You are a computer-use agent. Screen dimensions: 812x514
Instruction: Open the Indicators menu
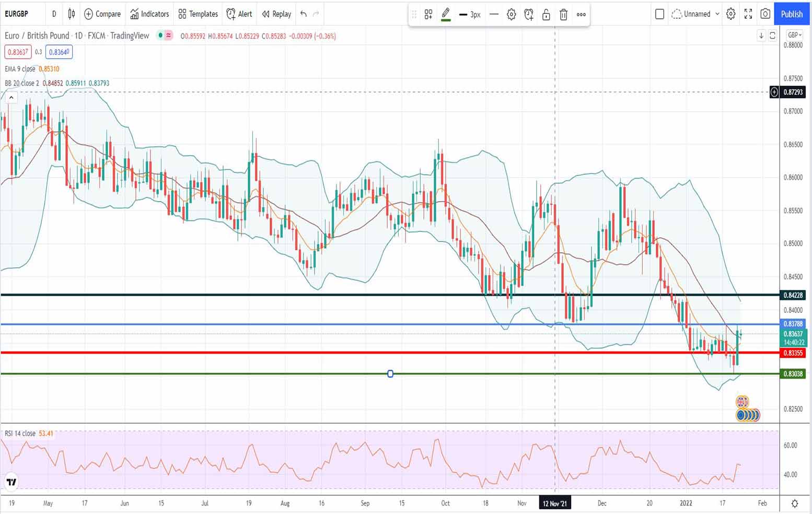pyautogui.click(x=149, y=14)
